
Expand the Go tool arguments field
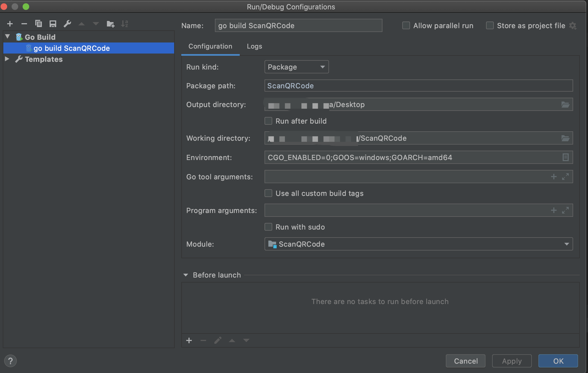[x=565, y=177]
